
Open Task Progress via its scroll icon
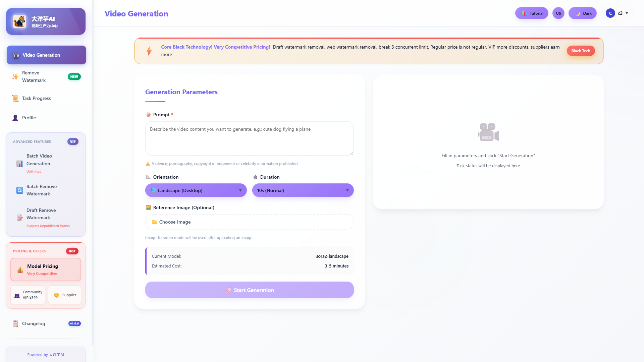pos(15,98)
